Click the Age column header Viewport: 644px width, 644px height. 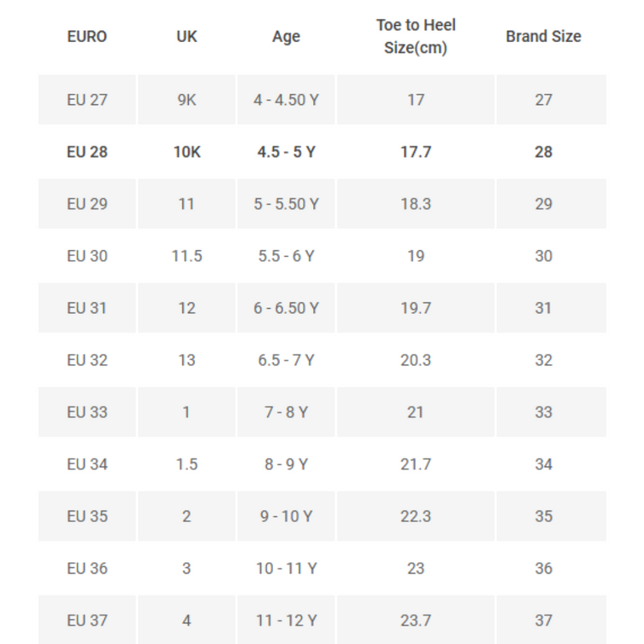coord(286,37)
